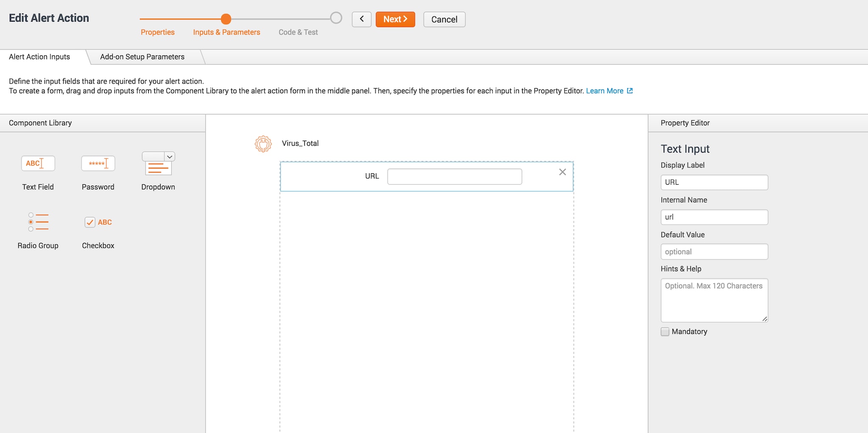This screenshot has height=433, width=868.
Task: Select the Password component icon
Action: coord(98,164)
